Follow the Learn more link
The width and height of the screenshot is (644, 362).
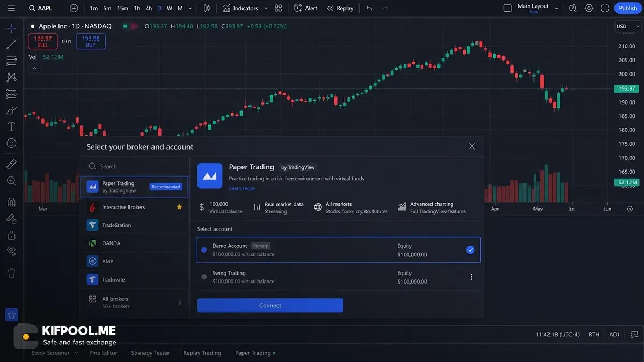coord(242,189)
